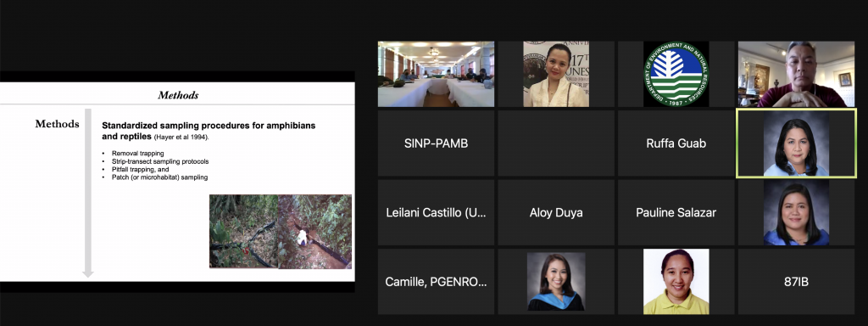Viewport: 868px width, 326px height.
Task: Select Pauline Salazar's participant tile
Action: (x=676, y=212)
